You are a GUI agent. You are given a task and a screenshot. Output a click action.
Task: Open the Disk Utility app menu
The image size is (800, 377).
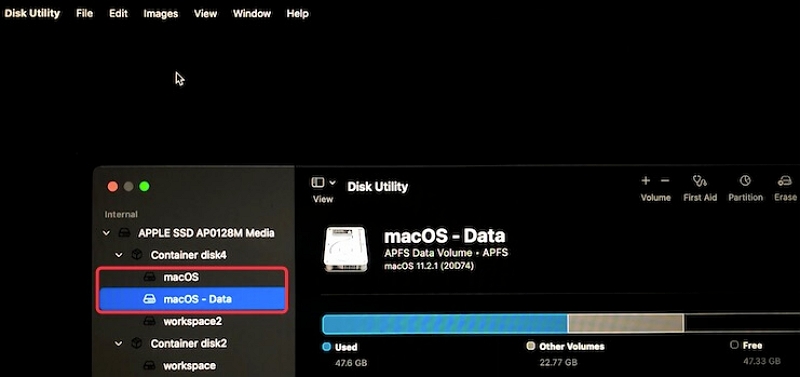point(32,14)
